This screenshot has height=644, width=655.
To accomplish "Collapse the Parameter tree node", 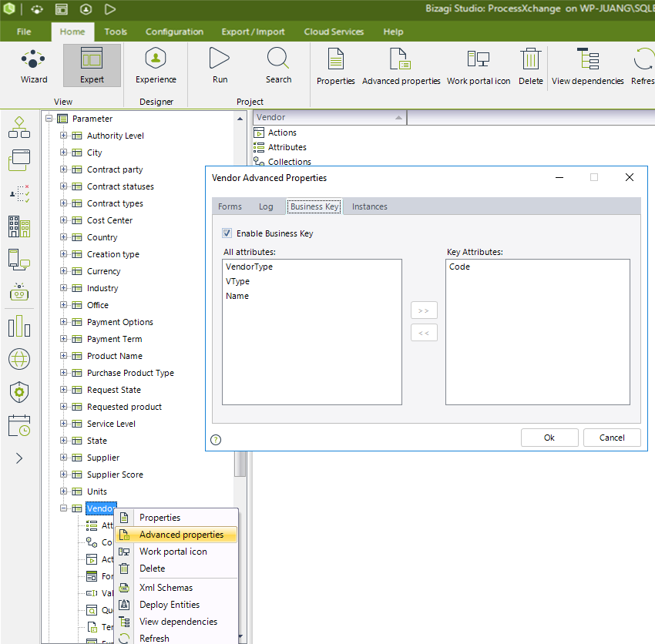I will point(49,119).
